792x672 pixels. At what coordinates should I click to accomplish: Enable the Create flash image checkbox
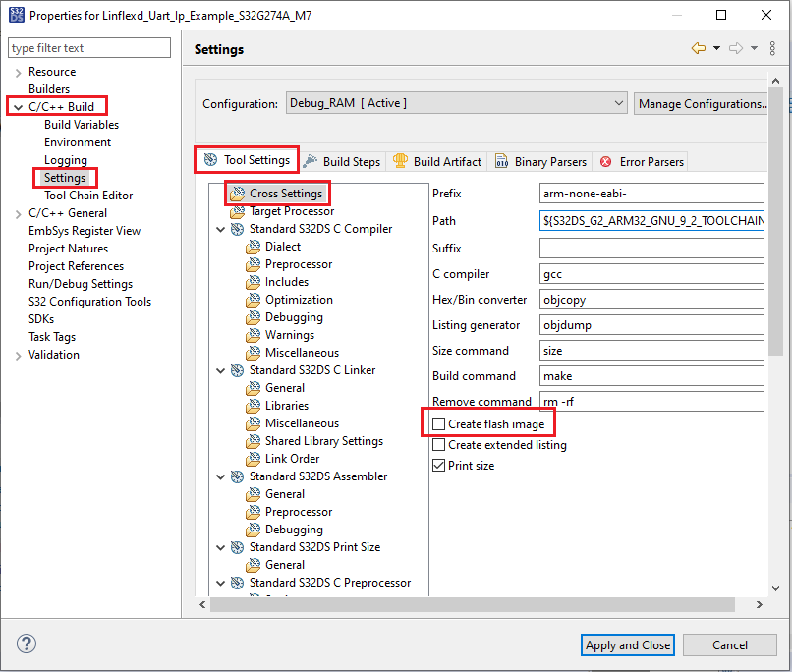click(439, 424)
